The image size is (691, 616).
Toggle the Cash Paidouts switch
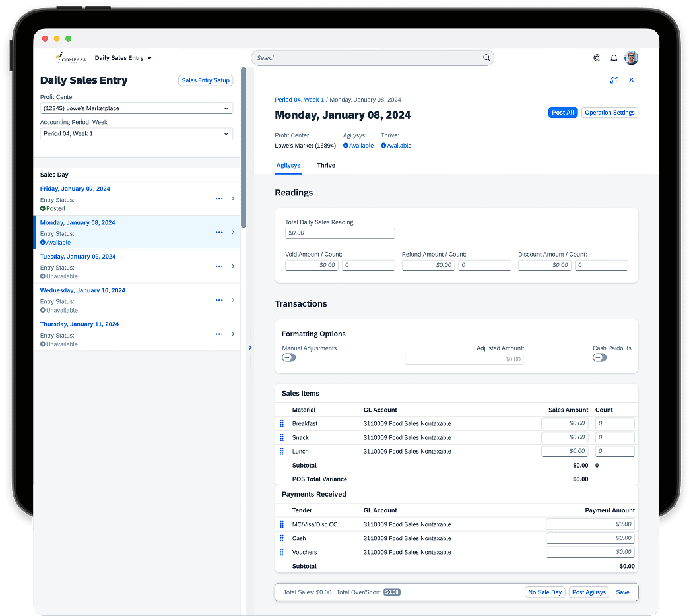[x=599, y=357]
